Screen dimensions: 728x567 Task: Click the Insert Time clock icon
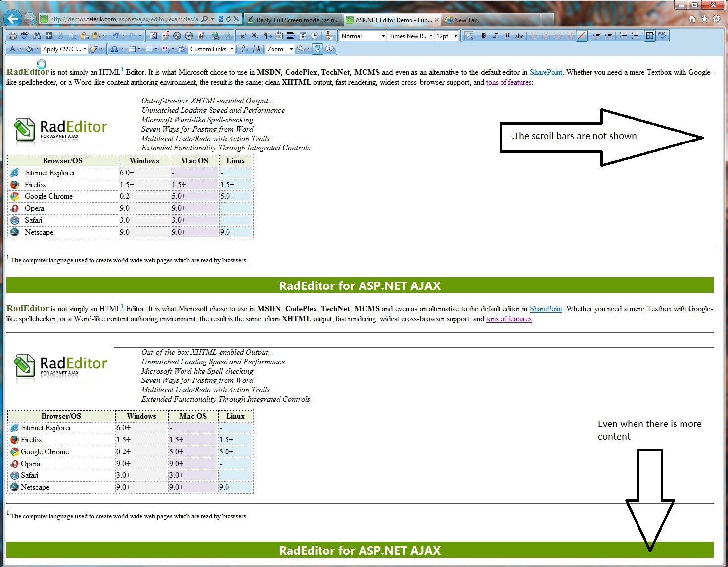(315, 36)
